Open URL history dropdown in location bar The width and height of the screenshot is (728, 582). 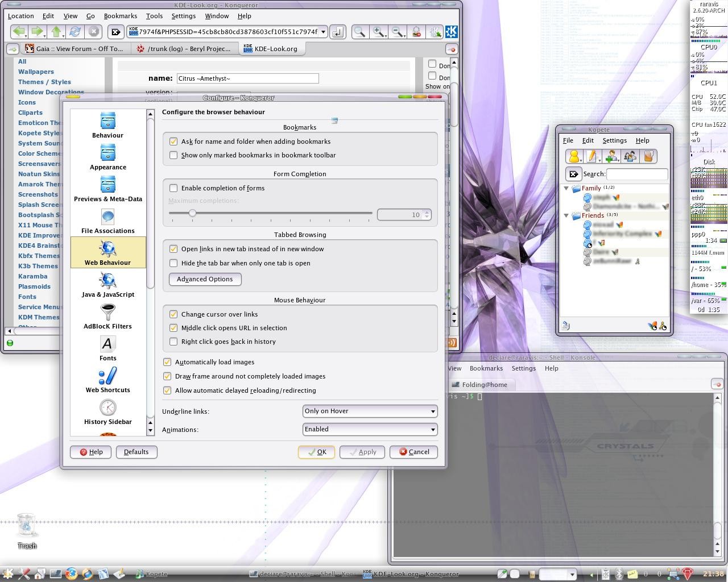pos(323,32)
